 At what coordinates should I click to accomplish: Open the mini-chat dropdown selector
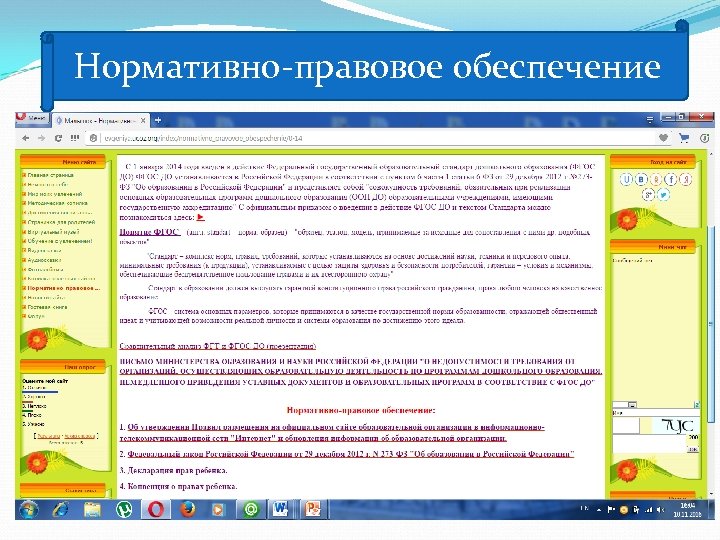[x=625, y=405]
